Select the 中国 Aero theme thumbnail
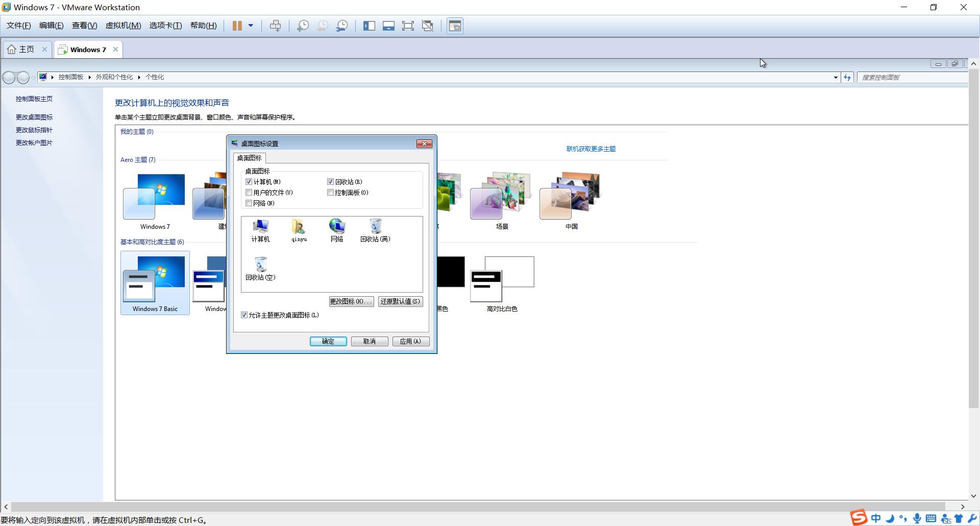980x526 pixels. [571, 201]
